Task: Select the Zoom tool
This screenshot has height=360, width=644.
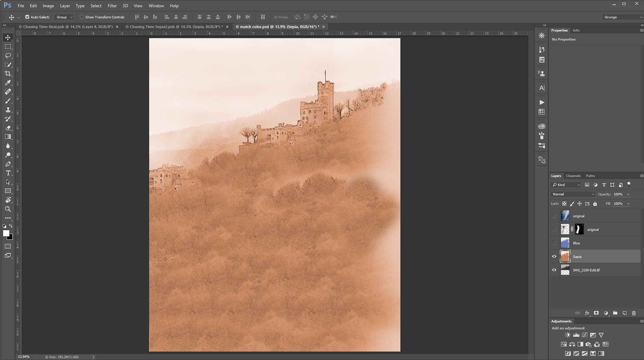Action: click(8, 209)
